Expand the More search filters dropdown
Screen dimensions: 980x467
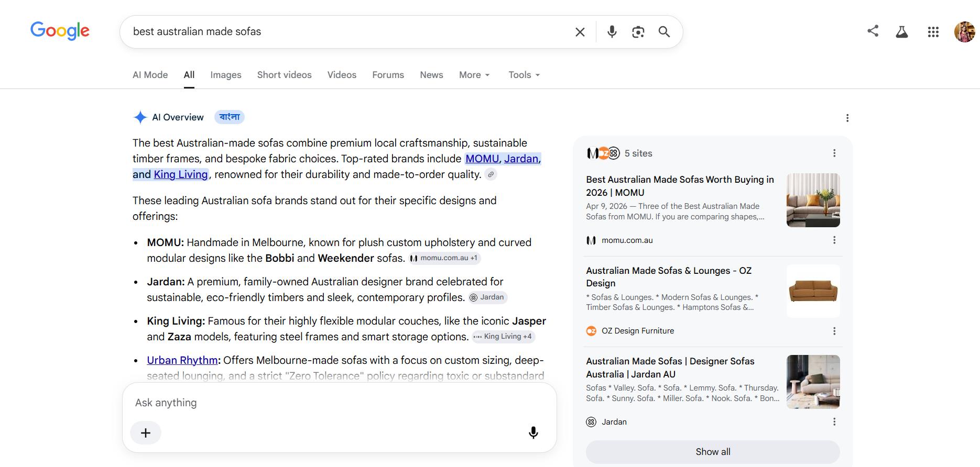point(474,75)
